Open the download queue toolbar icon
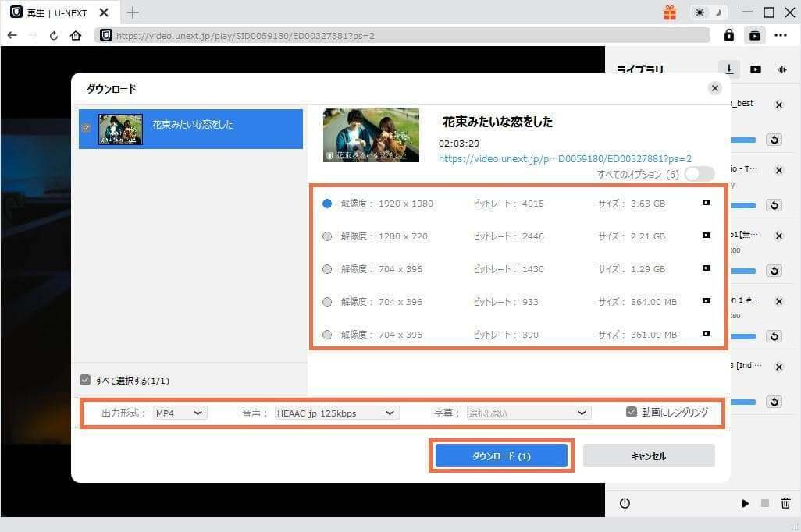Viewport: 801px width, 532px height. [754, 35]
